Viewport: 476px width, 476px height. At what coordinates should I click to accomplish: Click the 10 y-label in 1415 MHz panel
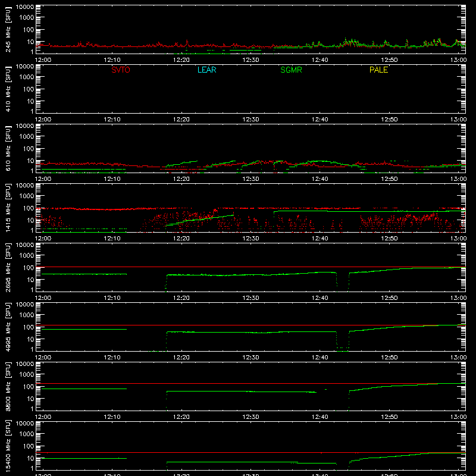pyautogui.click(x=30, y=220)
